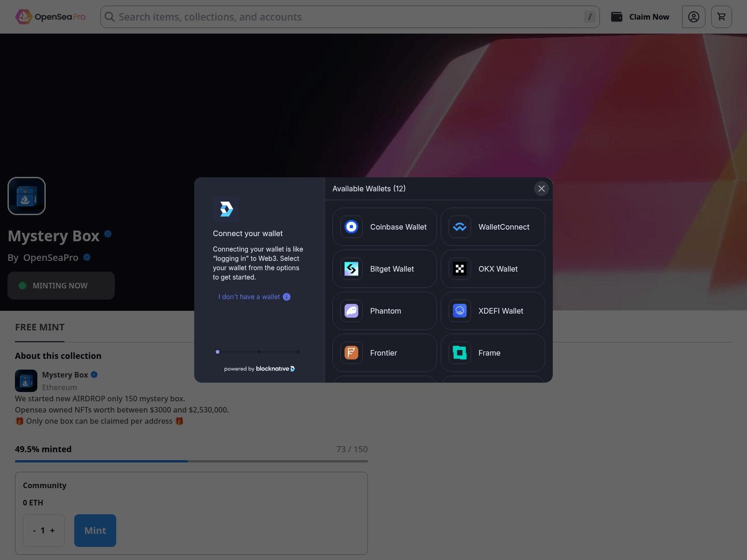Click the search magnifier icon
747x560 pixels.
(110, 17)
